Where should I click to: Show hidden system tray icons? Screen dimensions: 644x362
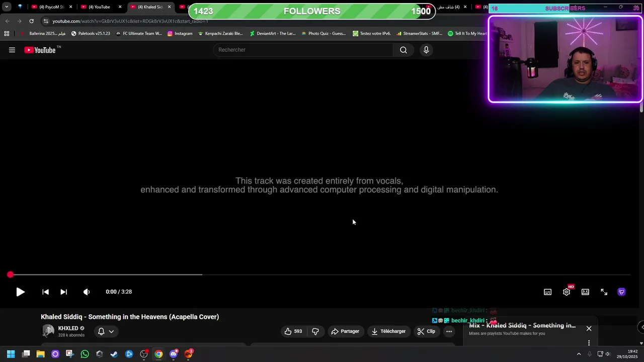pos(579,354)
